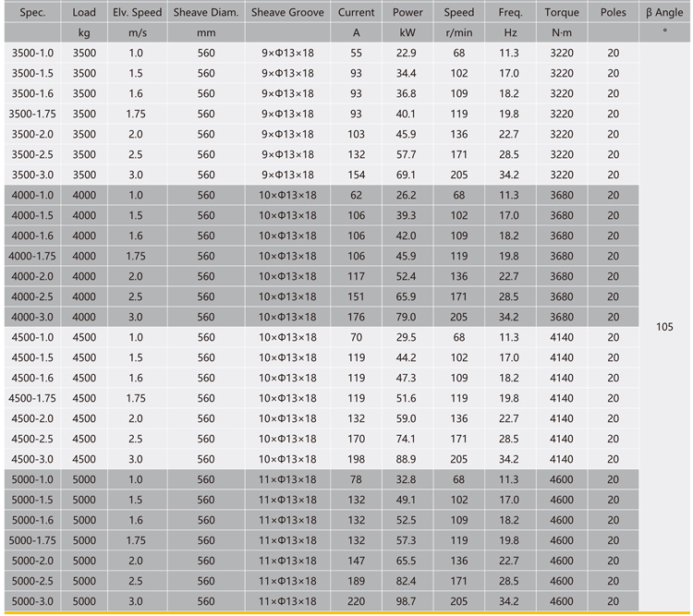Click the Current column header
693x616 pixels.
point(356,13)
